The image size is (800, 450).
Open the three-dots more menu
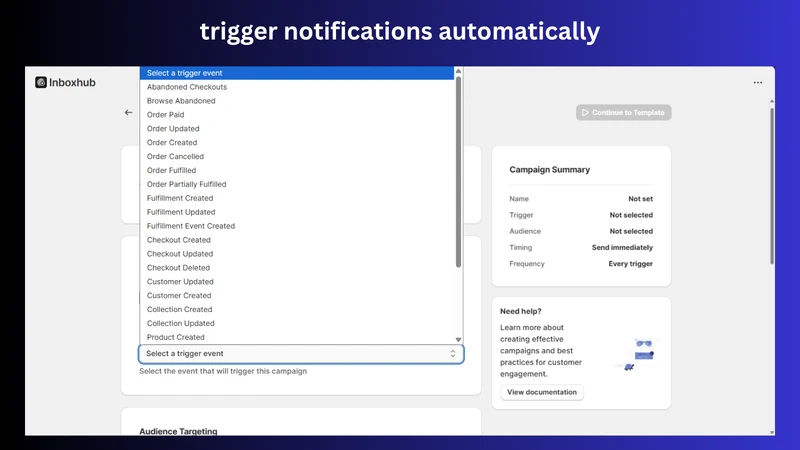pyautogui.click(x=758, y=82)
